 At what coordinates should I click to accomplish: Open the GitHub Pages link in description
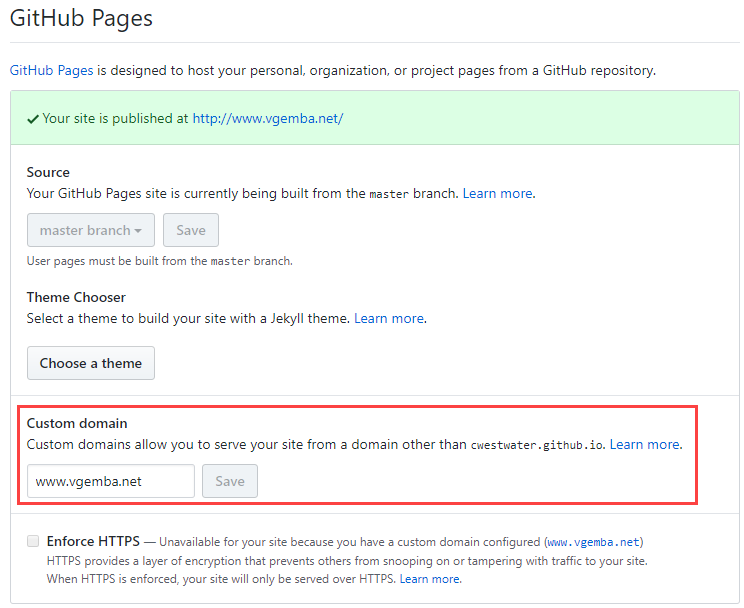(51, 70)
